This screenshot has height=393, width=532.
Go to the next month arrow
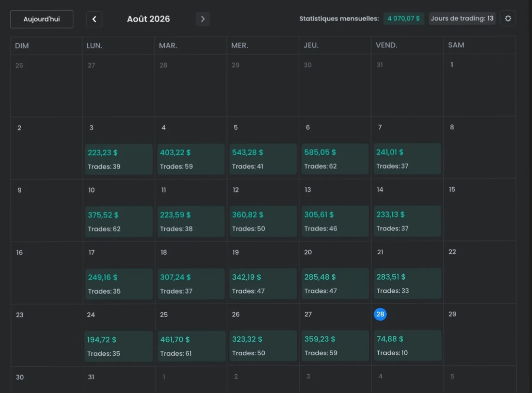203,19
